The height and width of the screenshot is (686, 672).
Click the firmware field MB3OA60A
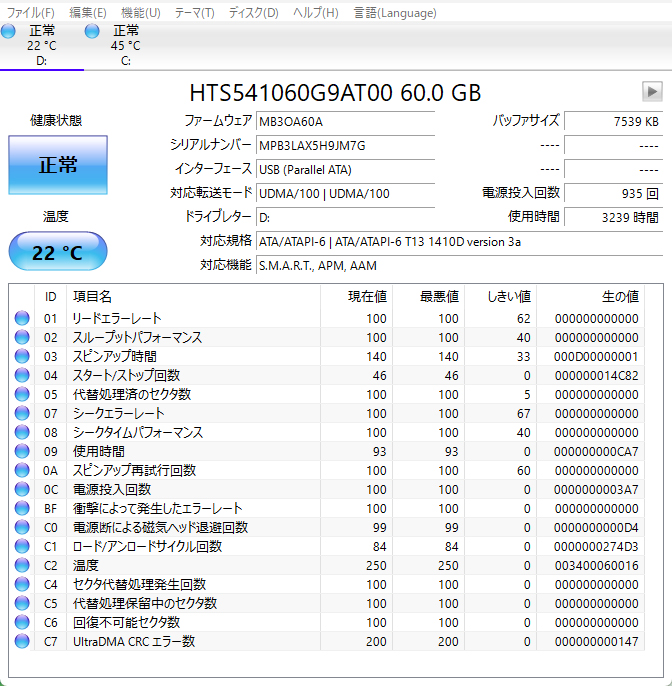click(x=345, y=121)
